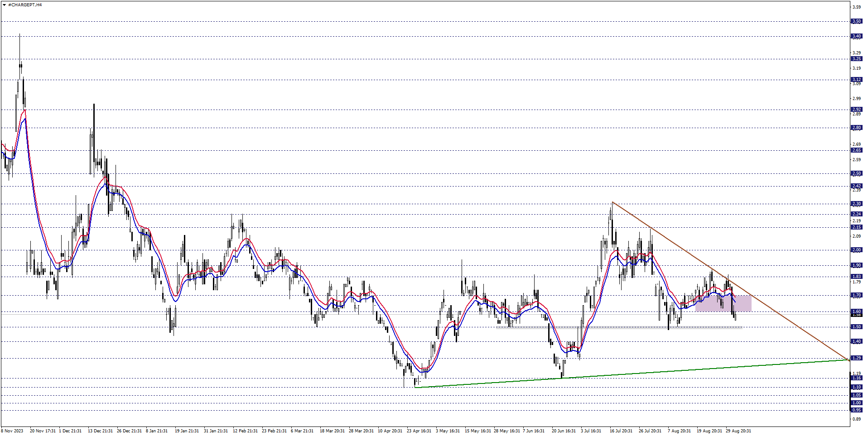Click the 13 Dec 21:31 time label
The image size is (868, 436).
point(101,431)
